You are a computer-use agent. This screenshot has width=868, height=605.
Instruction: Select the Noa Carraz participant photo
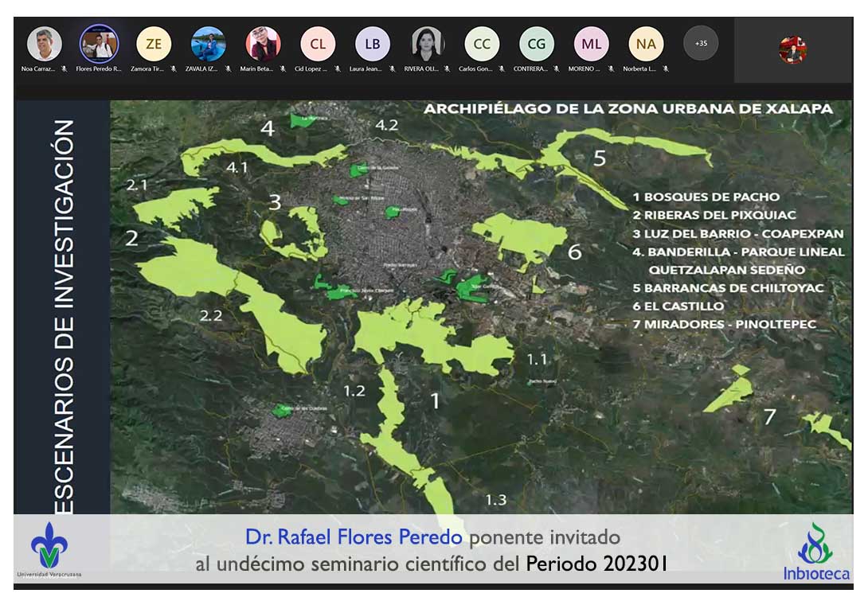pyautogui.click(x=45, y=44)
